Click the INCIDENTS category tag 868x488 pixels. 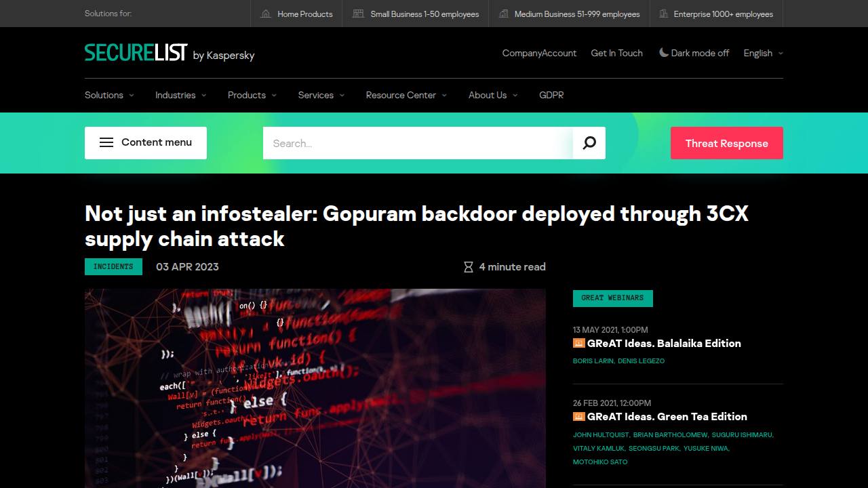click(113, 266)
